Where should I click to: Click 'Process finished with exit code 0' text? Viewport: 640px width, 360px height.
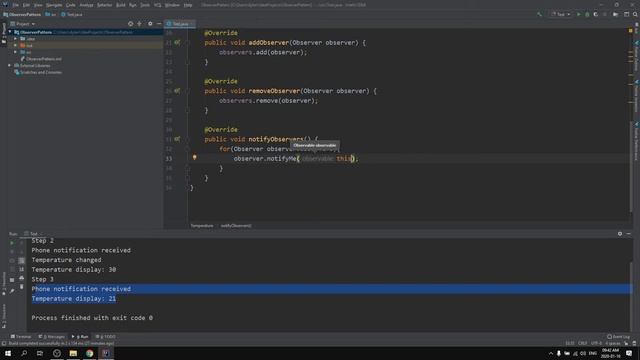[x=92, y=318]
